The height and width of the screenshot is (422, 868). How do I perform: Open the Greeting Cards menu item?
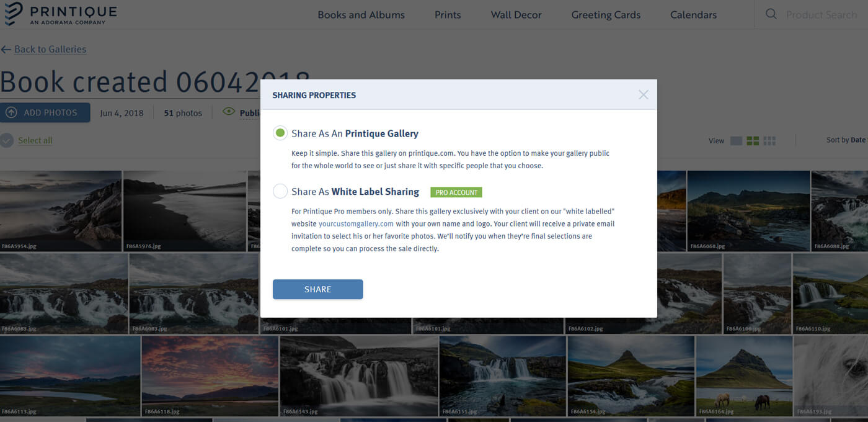pos(606,14)
